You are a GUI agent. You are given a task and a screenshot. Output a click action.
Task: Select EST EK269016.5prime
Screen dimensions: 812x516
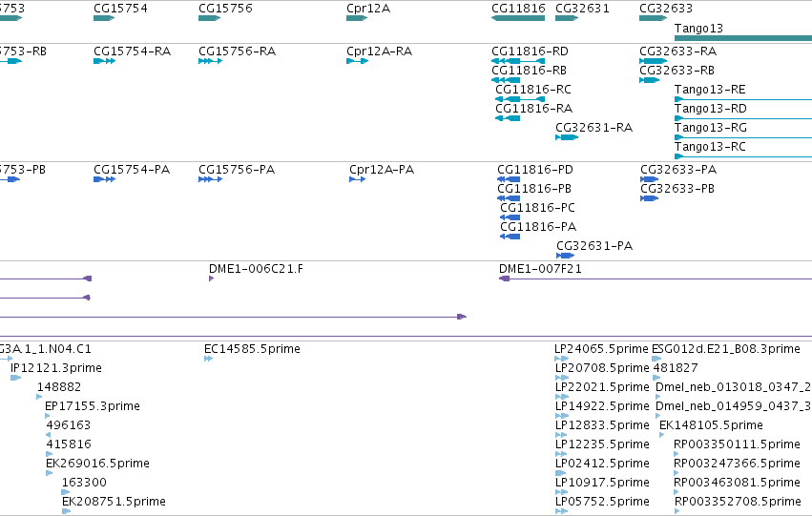[97, 464]
